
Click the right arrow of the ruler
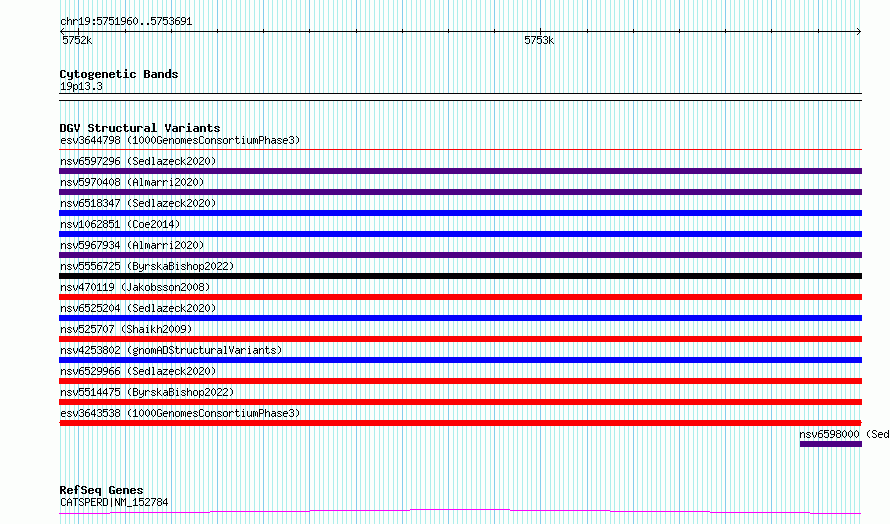coord(859,32)
